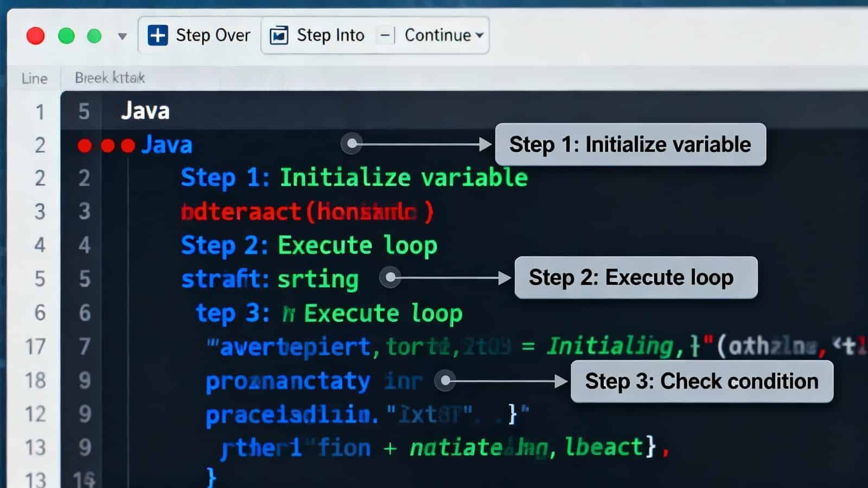Select the Step Into toolbar icon
Screen dimensions: 868x488
pyautogui.click(x=279, y=35)
